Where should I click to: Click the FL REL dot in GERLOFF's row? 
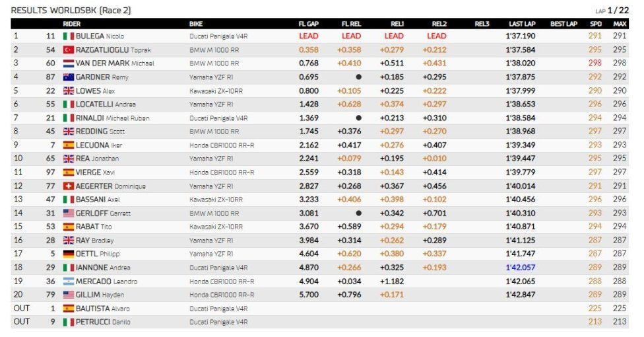[358, 213]
